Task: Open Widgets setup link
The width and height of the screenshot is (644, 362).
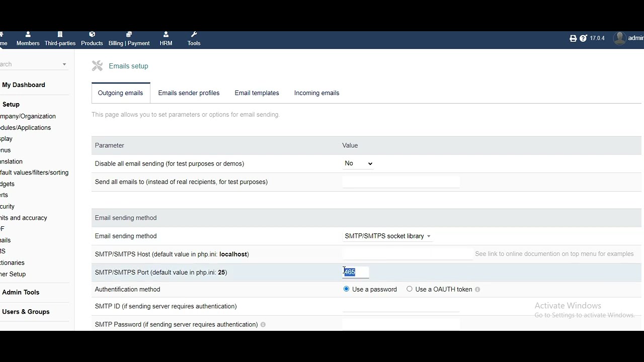Action: [7, 184]
